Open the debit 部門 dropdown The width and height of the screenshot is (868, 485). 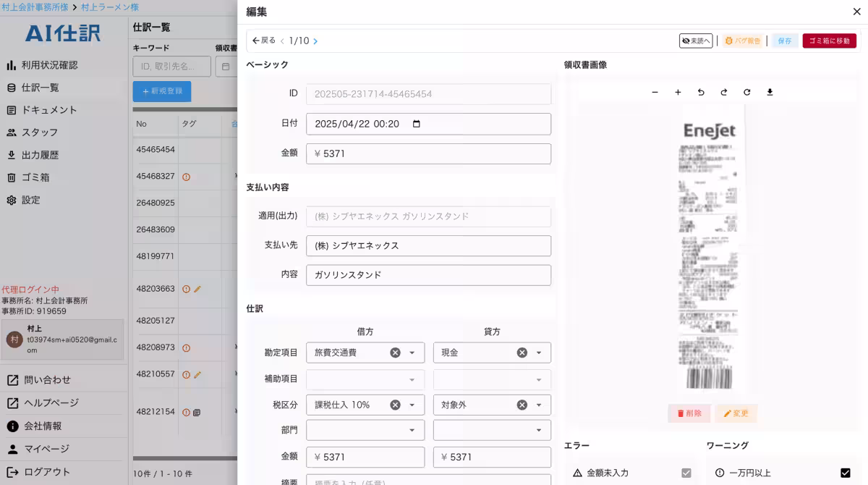point(412,431)
